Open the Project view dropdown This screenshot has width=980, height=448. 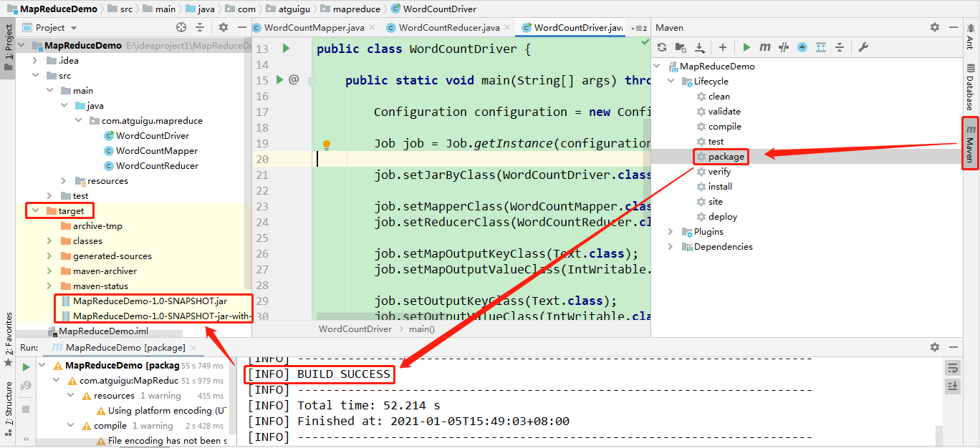[50, 27]
